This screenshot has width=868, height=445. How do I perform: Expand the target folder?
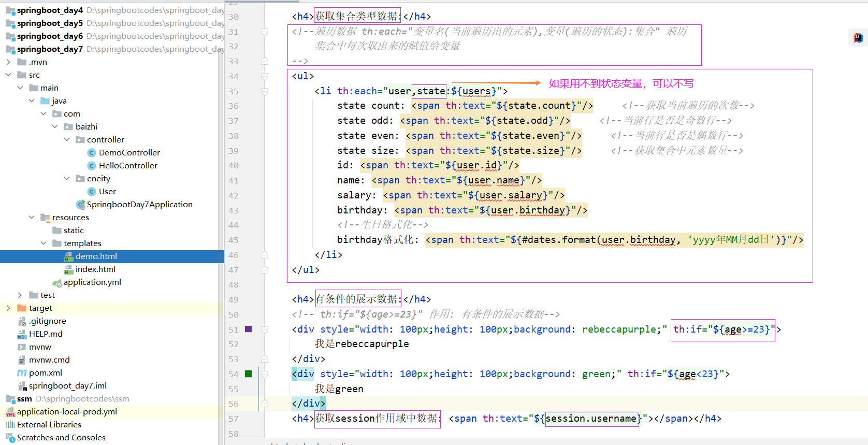click(x=8, y=308)
